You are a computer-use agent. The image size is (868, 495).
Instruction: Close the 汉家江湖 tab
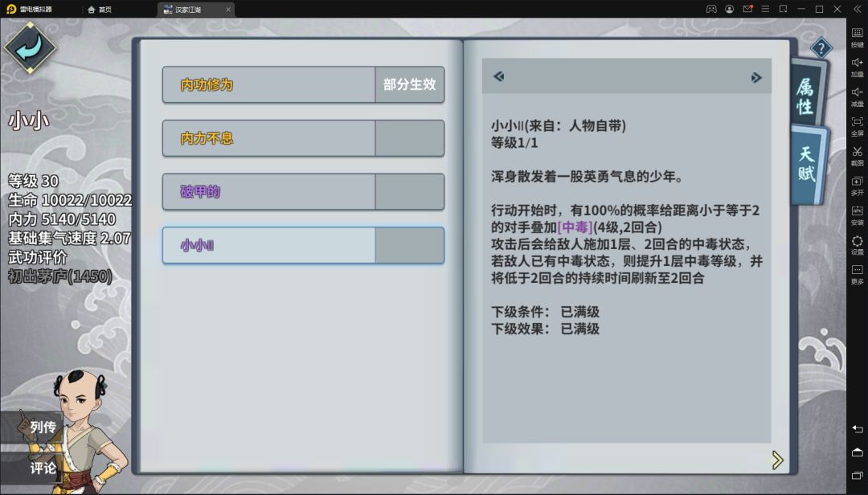pos(228,10)
